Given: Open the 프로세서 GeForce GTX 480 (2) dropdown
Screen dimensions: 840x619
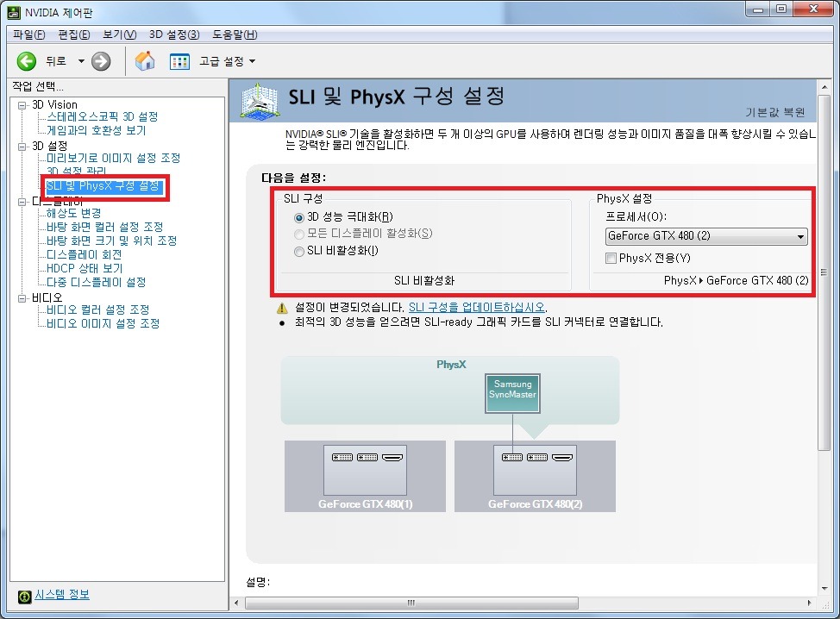Looking at the screenshot, I should point(706,236).
